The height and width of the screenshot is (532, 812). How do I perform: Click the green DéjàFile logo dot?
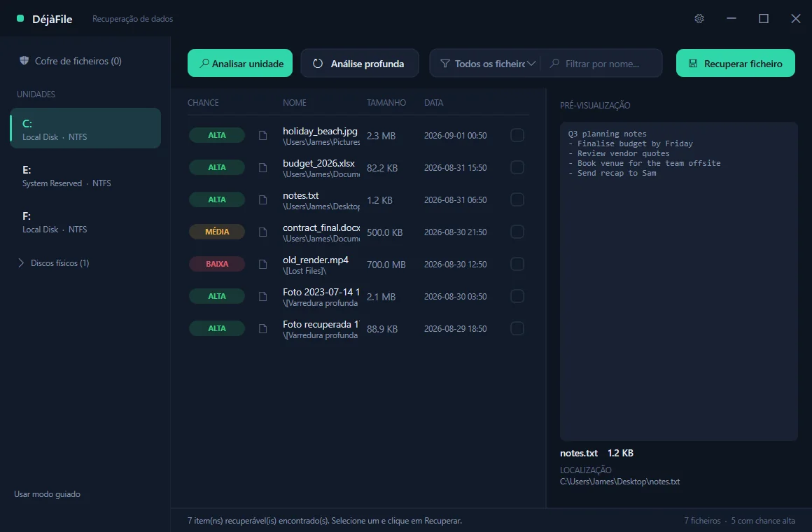coord(20,19)
